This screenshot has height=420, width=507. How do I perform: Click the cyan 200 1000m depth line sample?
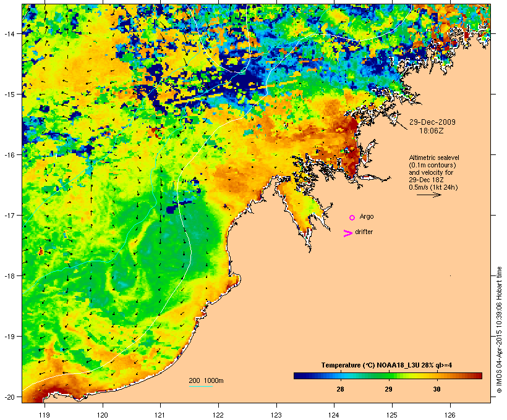coord(201,386)
